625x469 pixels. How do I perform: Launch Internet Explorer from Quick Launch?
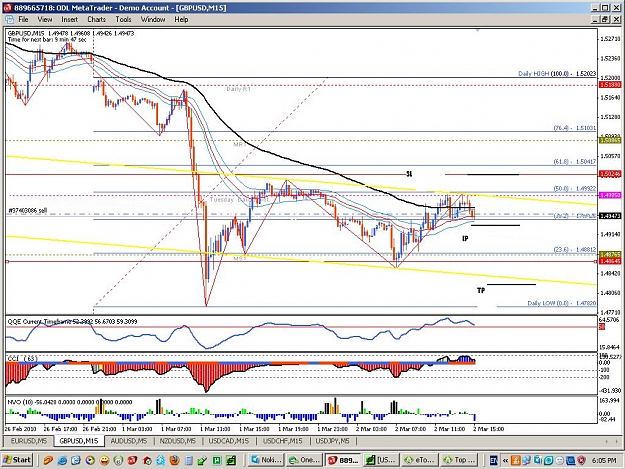click(x=62, y=460)
